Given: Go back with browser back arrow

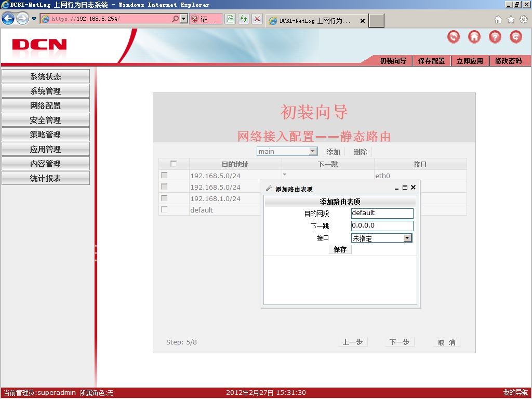Looking at the screenshot, I should (x=8, y=18).
